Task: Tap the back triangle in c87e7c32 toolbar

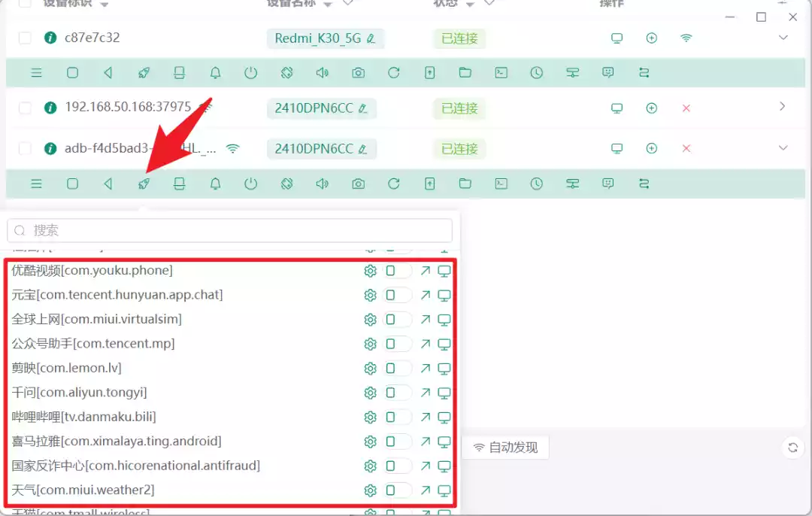Action: pos(108,72)
